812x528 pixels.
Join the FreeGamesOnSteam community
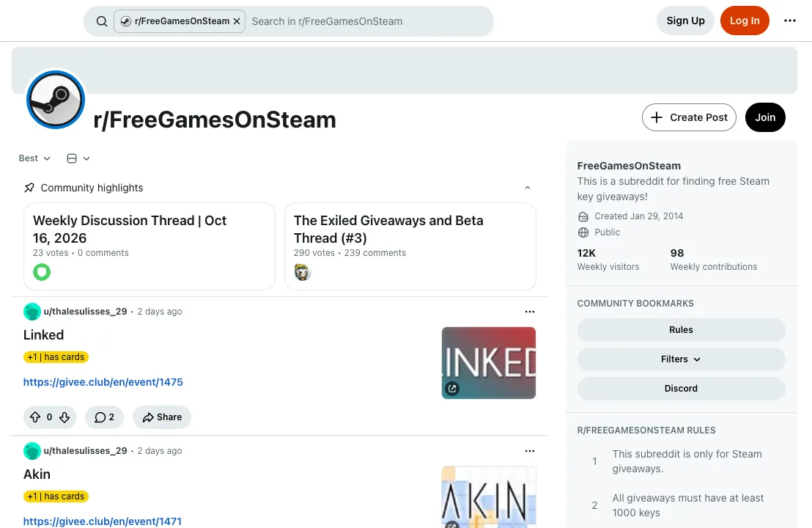tap(765, 117)
